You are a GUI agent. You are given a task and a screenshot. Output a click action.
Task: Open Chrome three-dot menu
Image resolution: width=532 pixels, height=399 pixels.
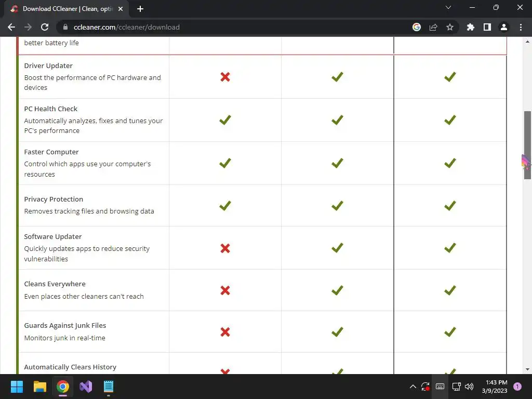[521, 27]
